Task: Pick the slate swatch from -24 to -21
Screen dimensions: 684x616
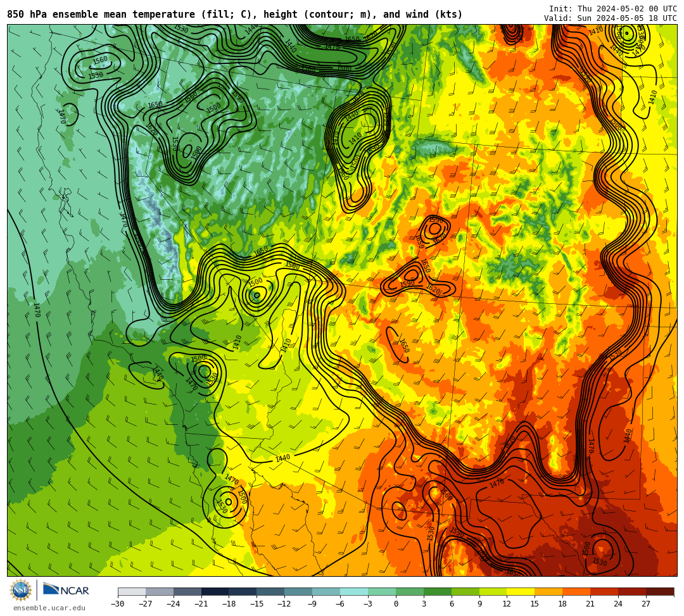Action: pyautogui.click(x=187, y=591)
